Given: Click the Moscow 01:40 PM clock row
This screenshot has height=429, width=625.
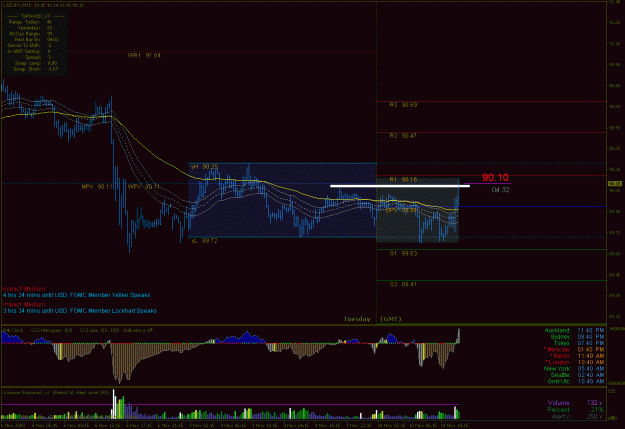Looking at the screenshot, I should (x=574, y=350).
